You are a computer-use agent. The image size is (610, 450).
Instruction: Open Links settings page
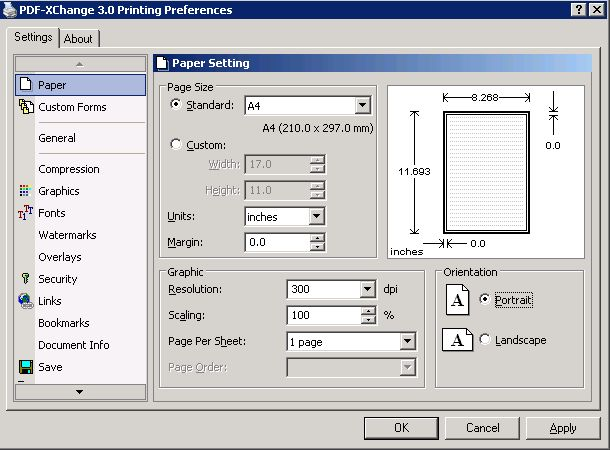point(50,301)
